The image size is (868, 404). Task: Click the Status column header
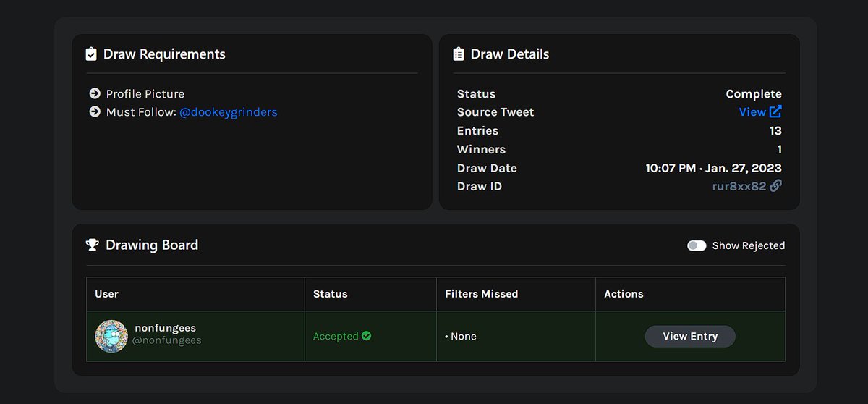tap(331, 294)
